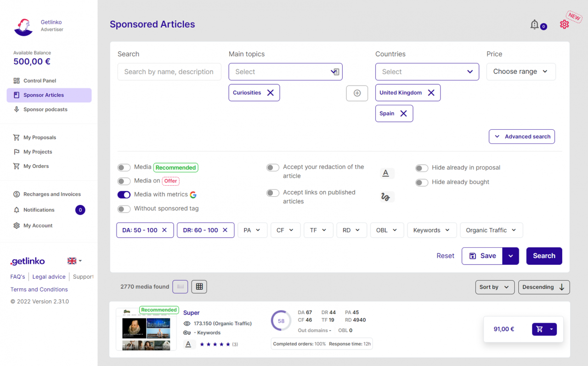Viewport: 588px width, 366px height.
Task: Remove Spain from countries filter
Action: (403, 114)
